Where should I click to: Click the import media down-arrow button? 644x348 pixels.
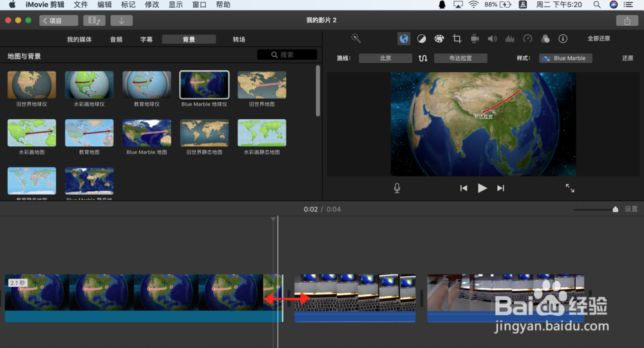click(122, 21)
